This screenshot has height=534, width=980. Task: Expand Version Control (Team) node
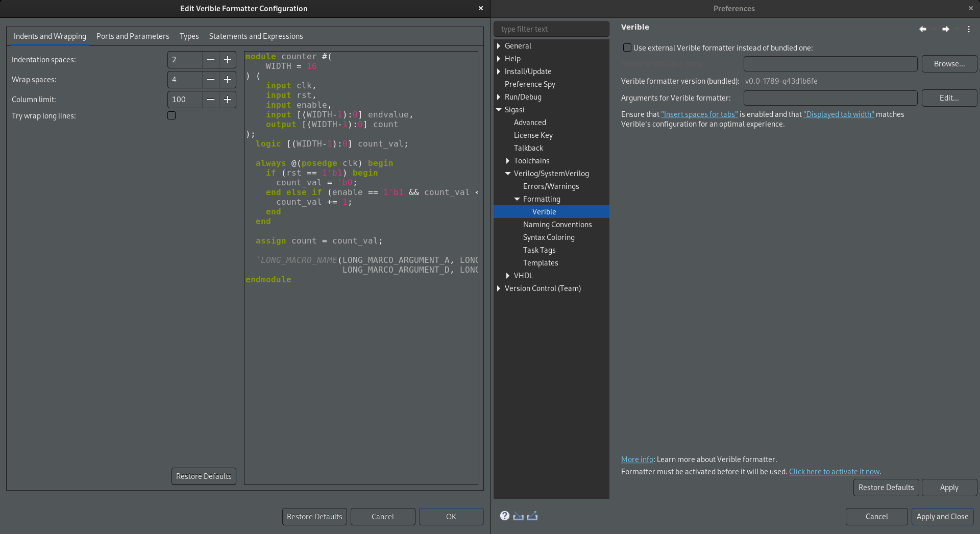click(x=499, y=288)
